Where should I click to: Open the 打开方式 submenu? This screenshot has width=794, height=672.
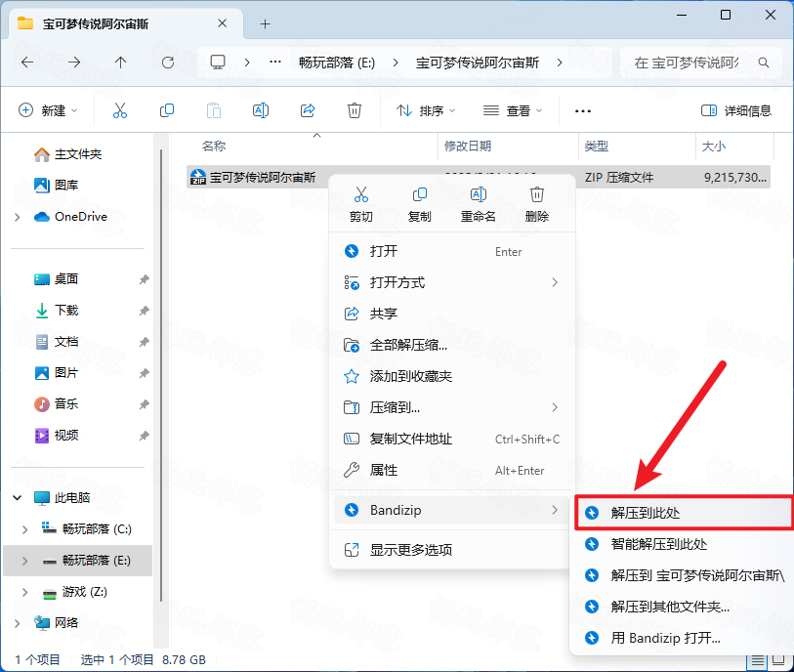[452, 282]
